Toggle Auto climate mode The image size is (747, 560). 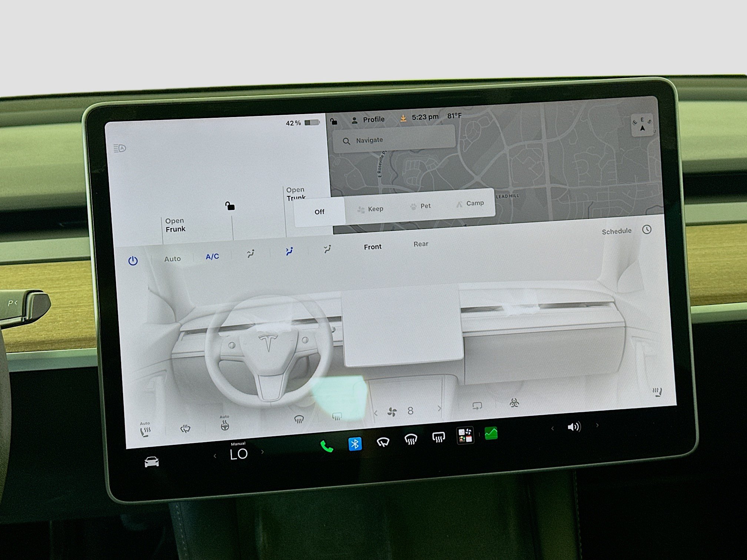(x=172, y=259)
